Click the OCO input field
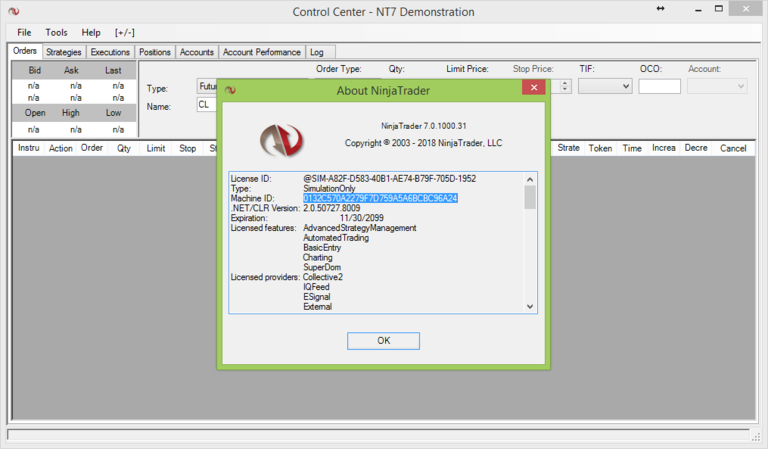 [x=659, y=87]
